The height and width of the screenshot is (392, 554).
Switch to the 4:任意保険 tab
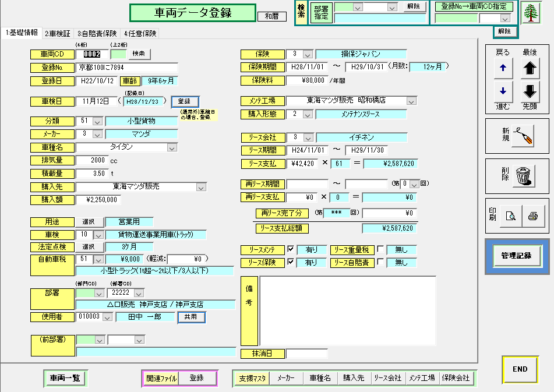(x=140, y=34)
